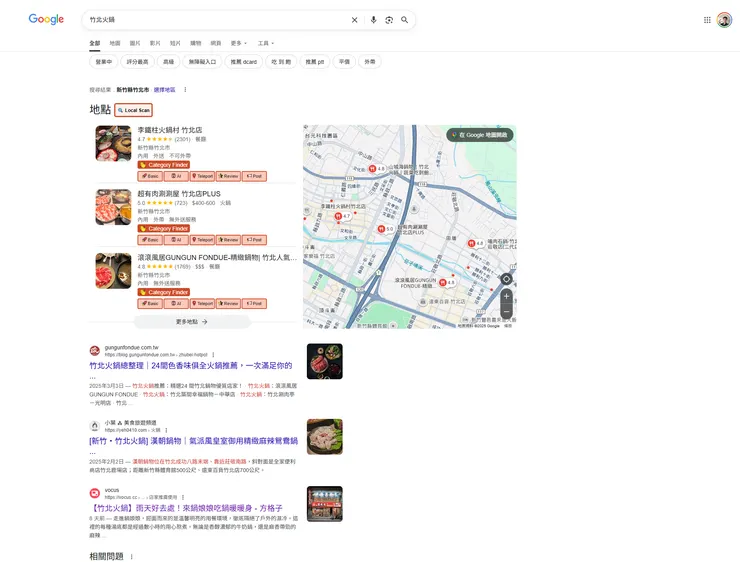Click Basic button under 李鐵柱火鍋村
Screen dimensions: 740x562
(x=150, y=176)
